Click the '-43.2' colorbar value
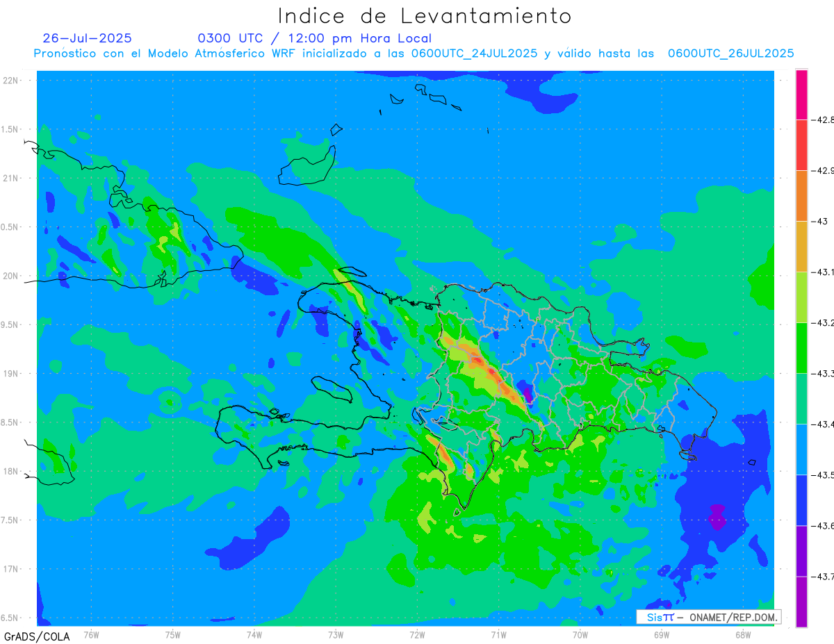This screenshot has width=834, height=644. [824, 323]
